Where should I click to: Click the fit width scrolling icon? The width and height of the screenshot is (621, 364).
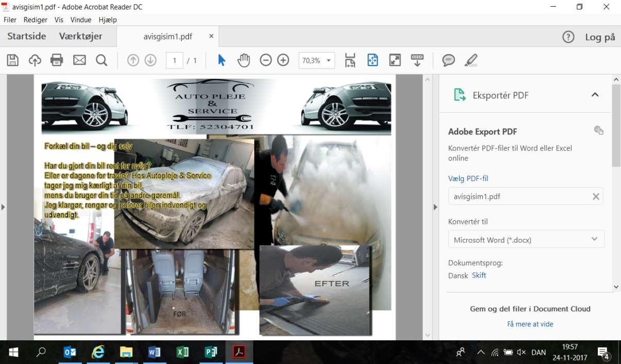click(x=350, y=60)
